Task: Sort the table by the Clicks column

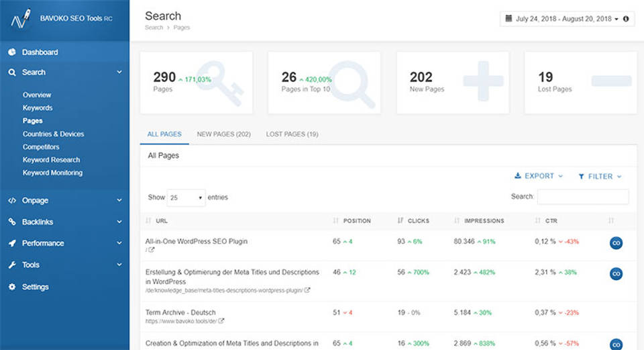Action: pyautogui.click(x=418, y=220)
